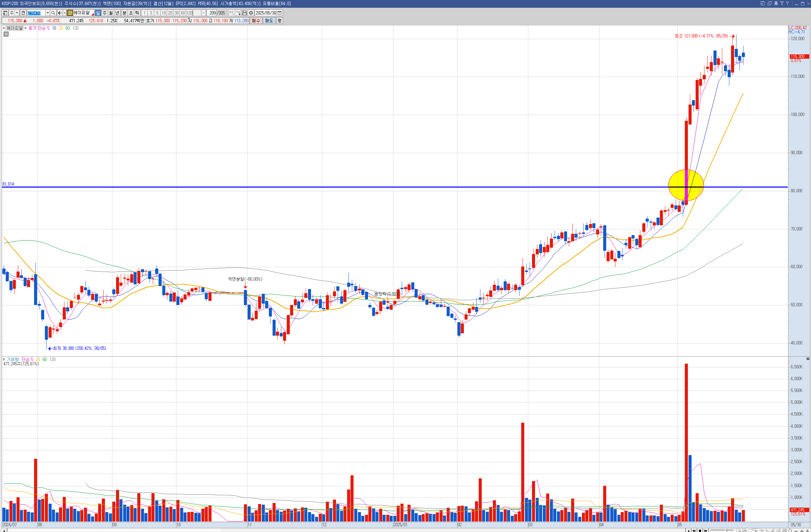Click the stock search magnifier icon
This screenshot has width=811, height=532.
pos(53,13)
